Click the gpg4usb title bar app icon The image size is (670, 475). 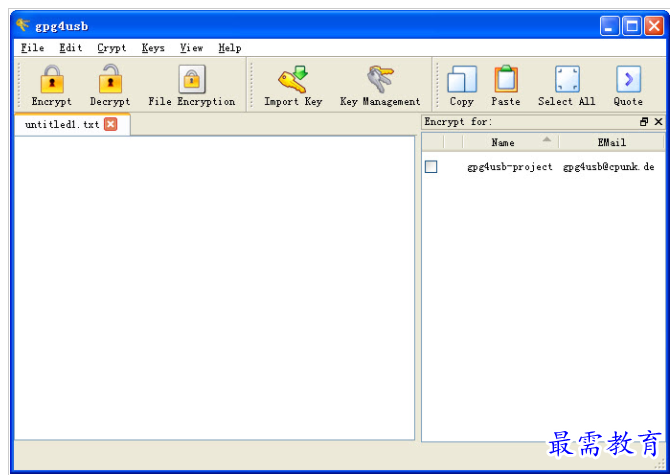(x=23, y=25)
